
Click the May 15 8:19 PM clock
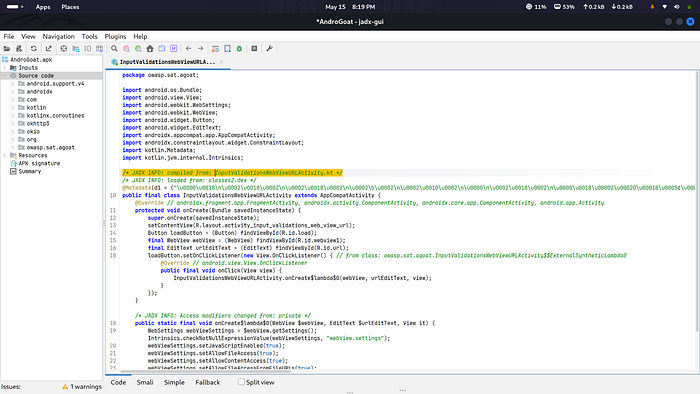point(350,7)
